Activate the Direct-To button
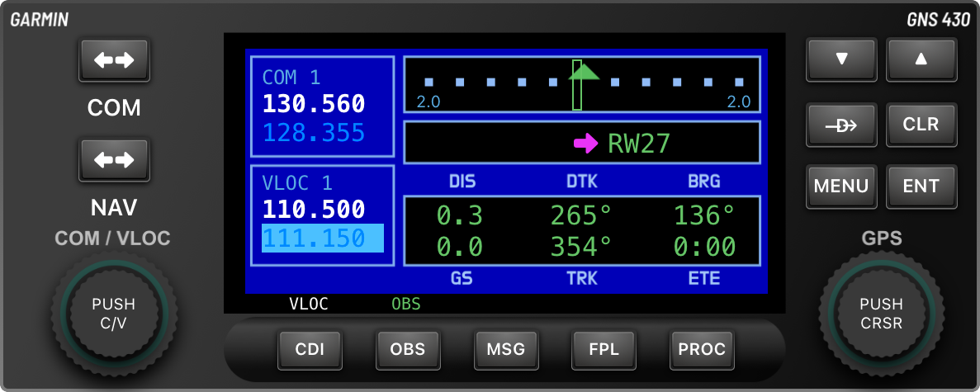The width and height of the screenshot is (980, 392). pos(841,125)
